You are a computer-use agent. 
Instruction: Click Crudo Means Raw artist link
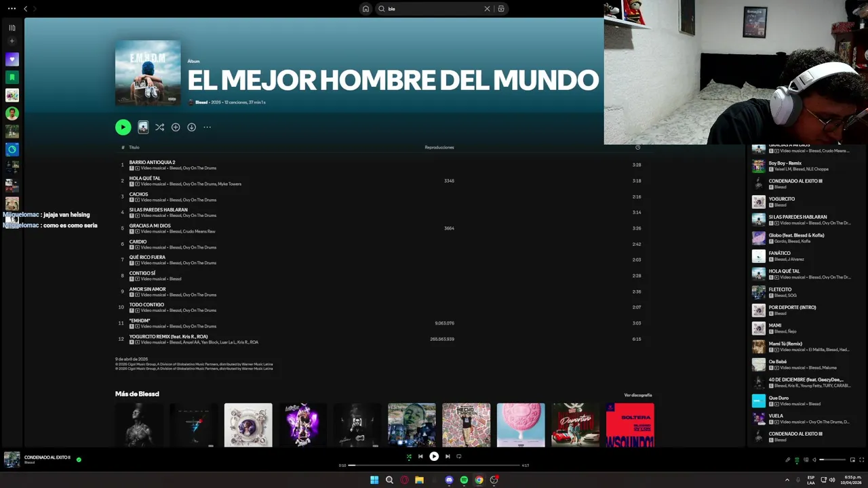click(x=200, y=231)
